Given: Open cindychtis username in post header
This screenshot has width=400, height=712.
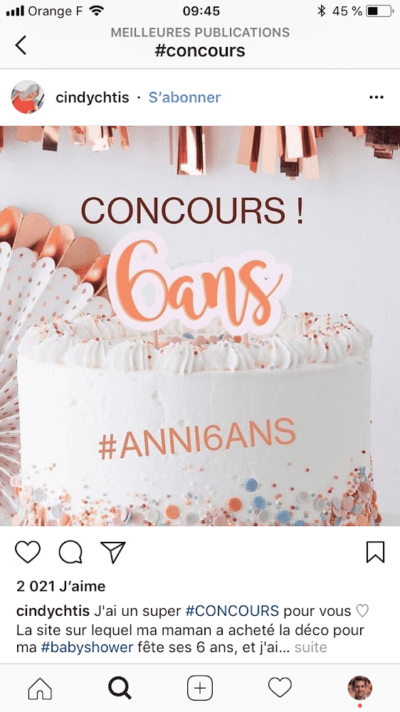Looking at the screenshot, I should pos(92,97).
